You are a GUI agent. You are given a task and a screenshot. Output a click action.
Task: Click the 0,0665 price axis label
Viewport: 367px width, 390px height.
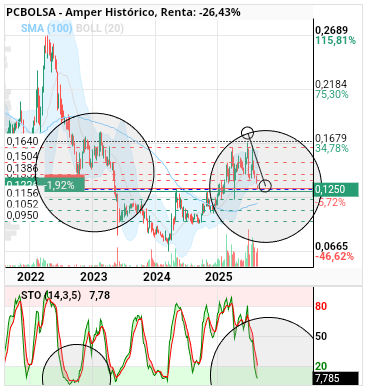tap(331, 246)
